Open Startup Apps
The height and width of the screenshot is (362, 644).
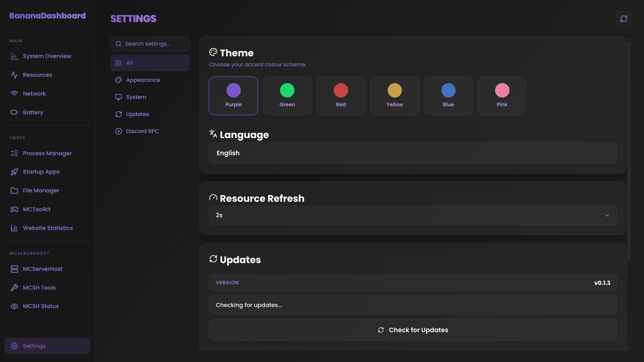point(47,172)
